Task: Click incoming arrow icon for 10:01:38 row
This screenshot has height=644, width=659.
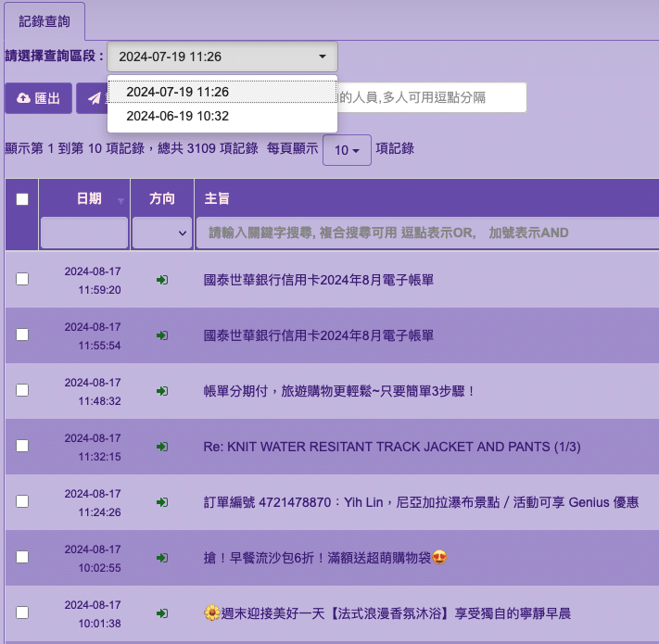Action: pos(162,613)
